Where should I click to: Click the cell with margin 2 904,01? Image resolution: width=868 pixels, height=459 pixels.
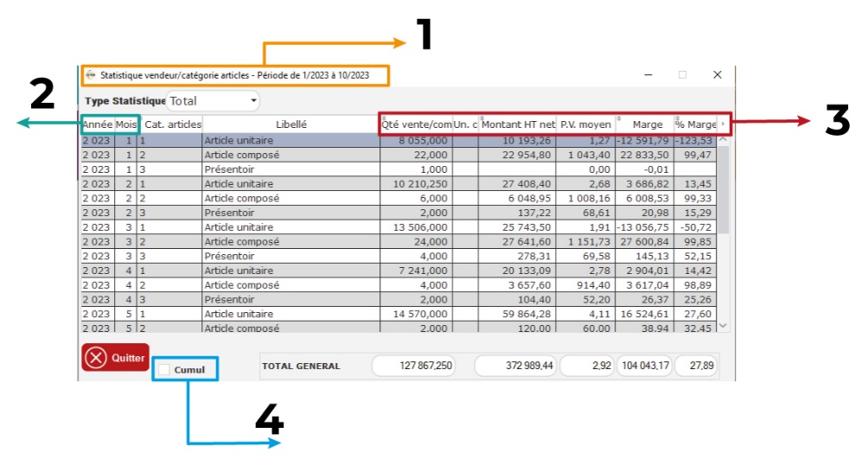tap(645, 271)
